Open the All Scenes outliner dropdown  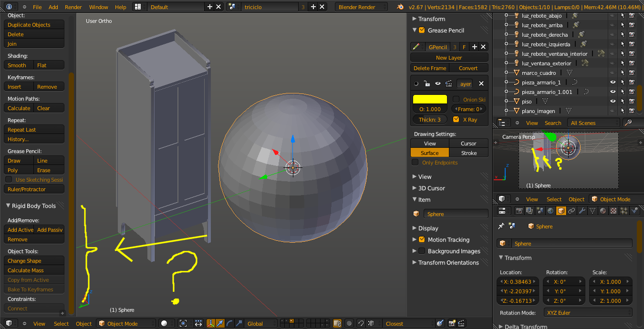[x=593, y=123]
